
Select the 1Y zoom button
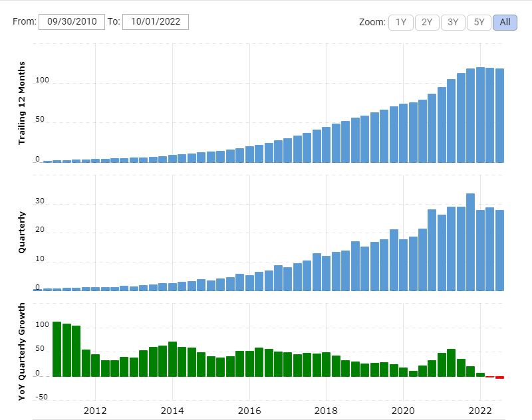click(x=401, y=23)
